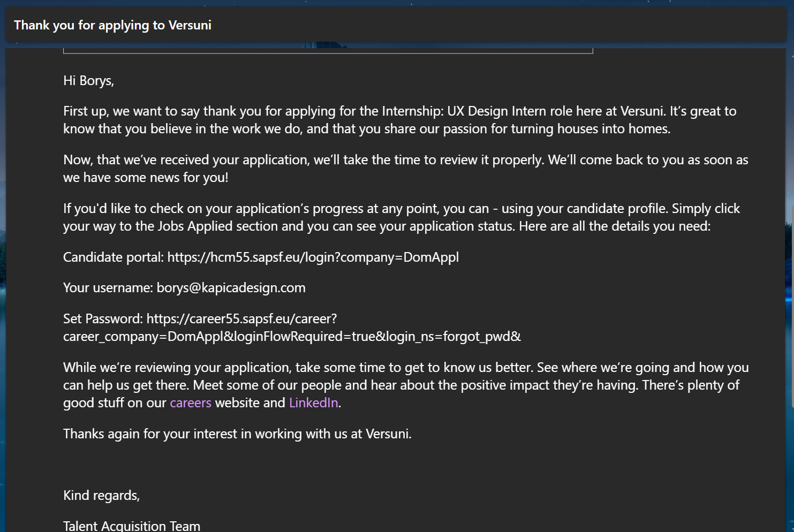794x532 pixels.
Task: Click the 'Hi Borys,' greeting
Action: point(88,81)
